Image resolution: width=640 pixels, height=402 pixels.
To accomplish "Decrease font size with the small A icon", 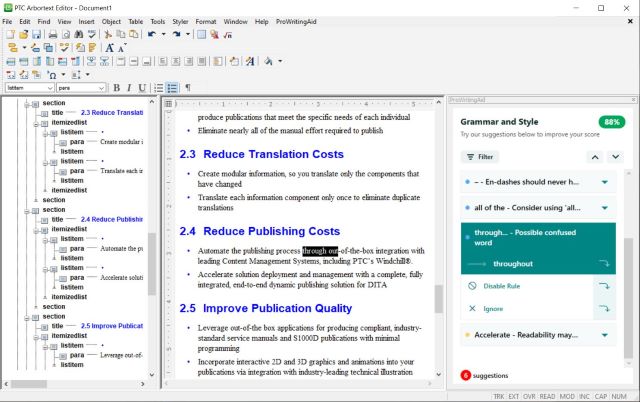I will click(122, 48).
